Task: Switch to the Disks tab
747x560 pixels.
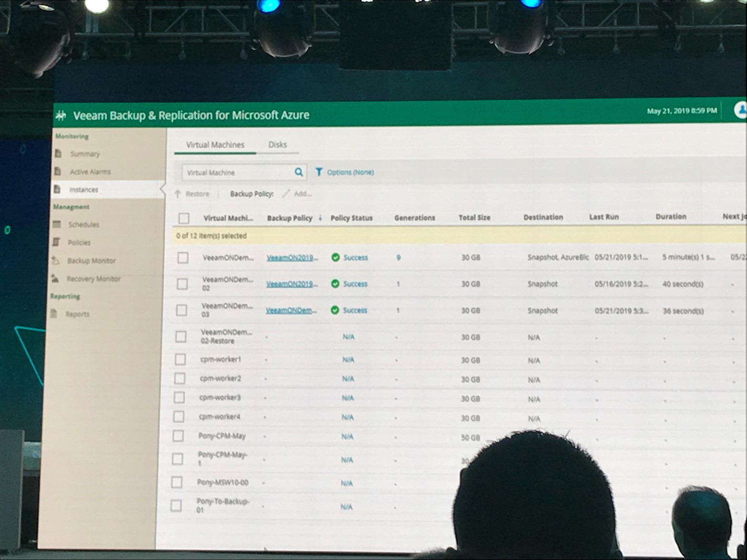Action: [278, 145]
